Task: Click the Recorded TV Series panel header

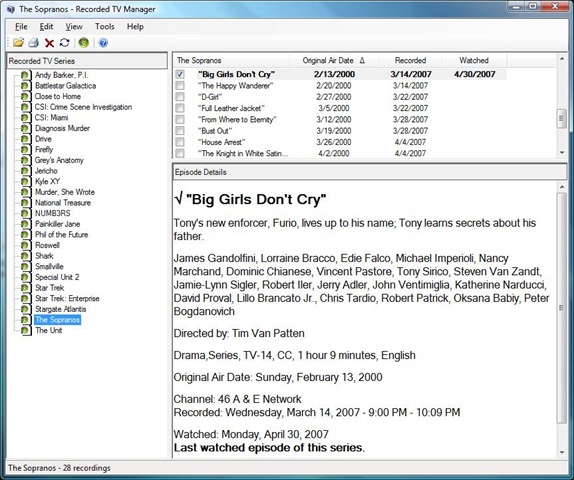Action: pos(87,61)
